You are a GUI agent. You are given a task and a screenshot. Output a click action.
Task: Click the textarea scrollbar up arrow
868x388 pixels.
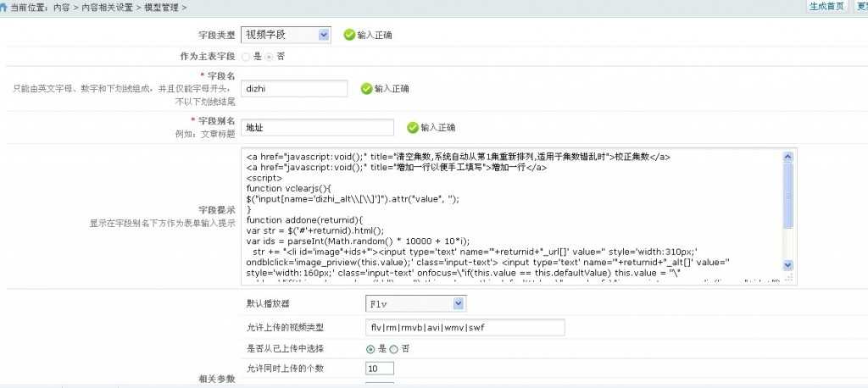pos(789,157)
